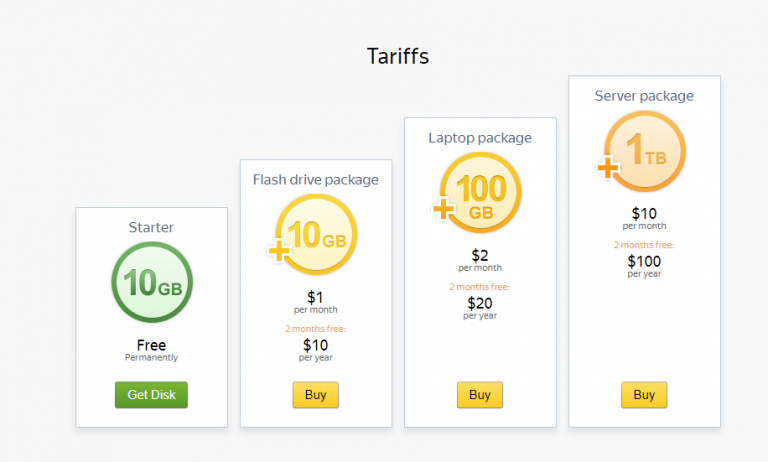Select the Server package title
This screenshot has height=462, width=768.
pos(644,96)
